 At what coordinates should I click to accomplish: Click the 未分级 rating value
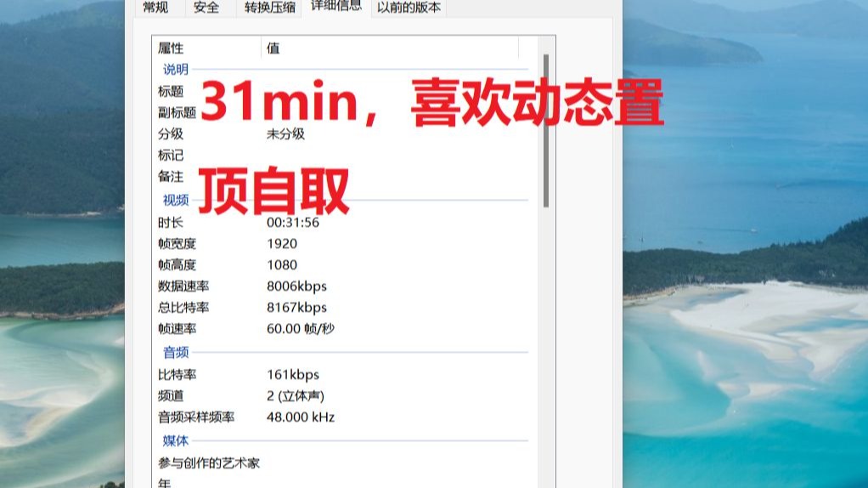[x=285, y=134]
